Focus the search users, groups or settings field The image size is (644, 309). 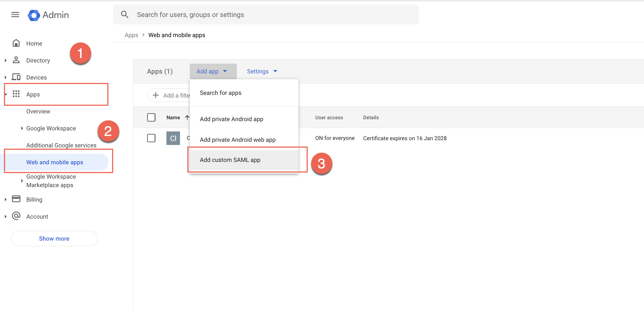(266, 15)
